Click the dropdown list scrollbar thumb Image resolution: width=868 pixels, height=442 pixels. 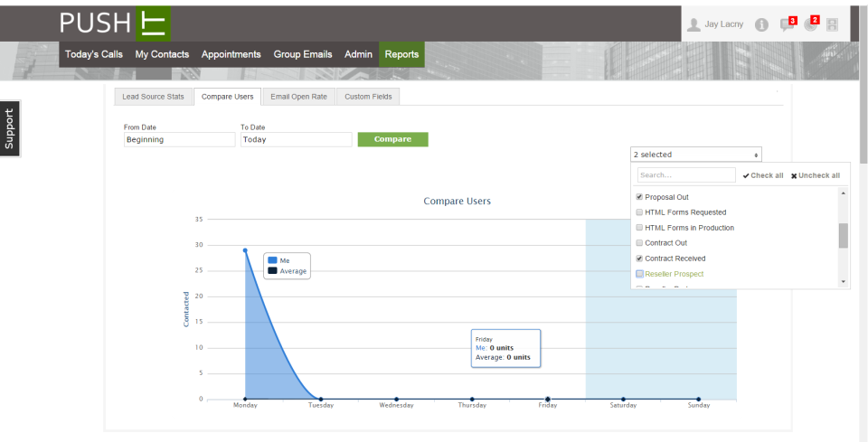pos(843,236)
